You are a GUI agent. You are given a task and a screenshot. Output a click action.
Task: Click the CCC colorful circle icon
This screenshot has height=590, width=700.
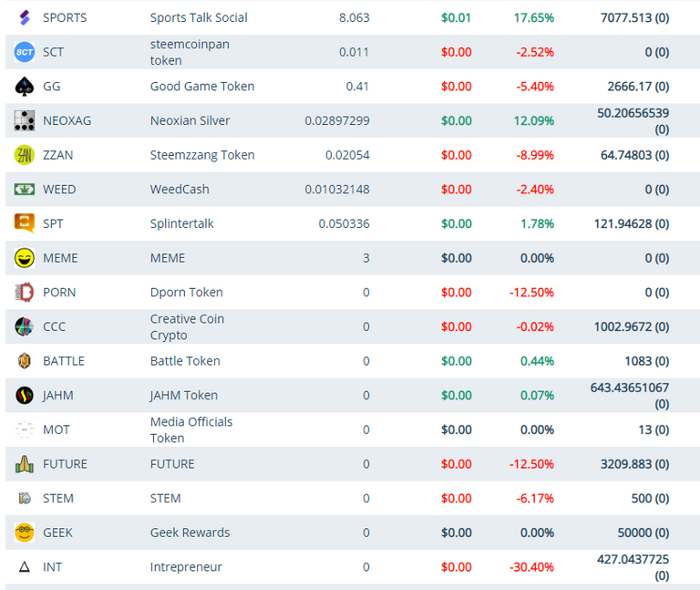pos(25,326)
